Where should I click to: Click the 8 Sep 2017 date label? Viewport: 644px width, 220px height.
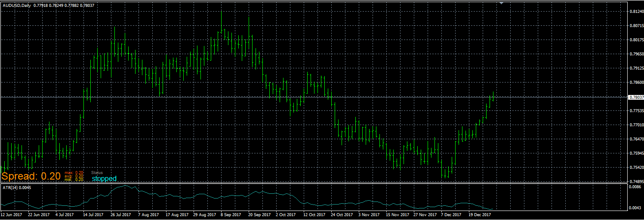click(x=231, y=214)
